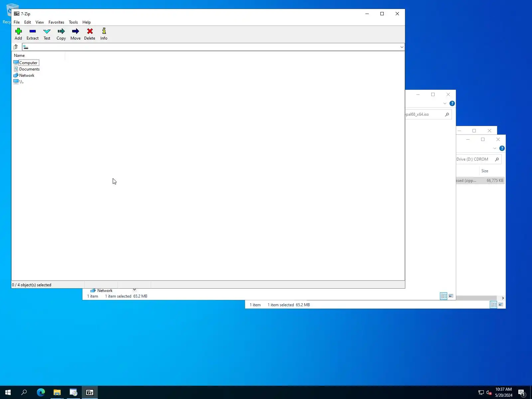This screenshot has height=399, width=532.
Task: Select Network in the Explorer navigation pane
Action: pyautogui.click(x=105, y=291)
